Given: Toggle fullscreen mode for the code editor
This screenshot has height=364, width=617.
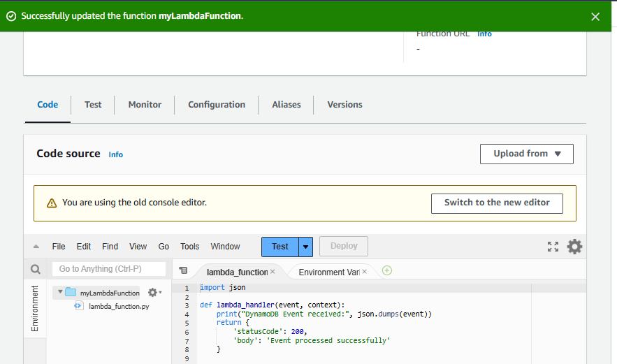Looking at the screenshot, I should 553,247.
